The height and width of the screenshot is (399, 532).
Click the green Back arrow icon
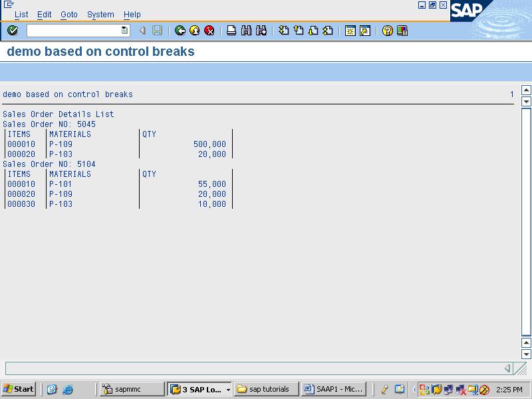tap(180, 29)
